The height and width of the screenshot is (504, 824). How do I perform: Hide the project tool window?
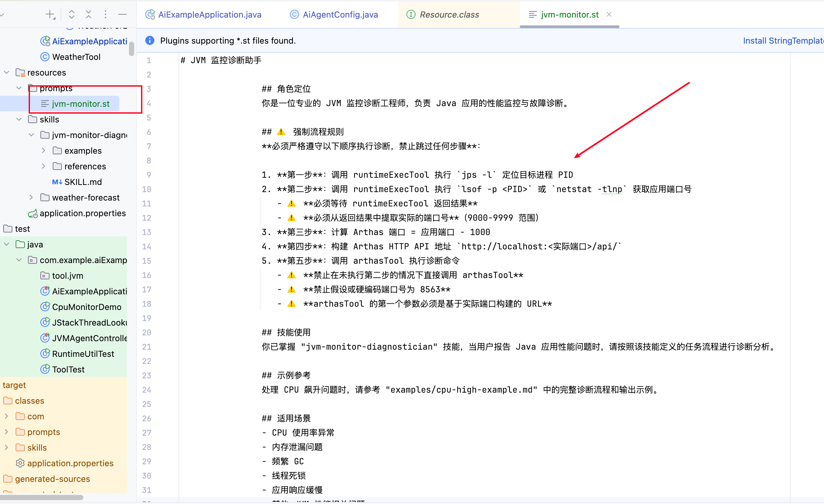coord(122,14)
